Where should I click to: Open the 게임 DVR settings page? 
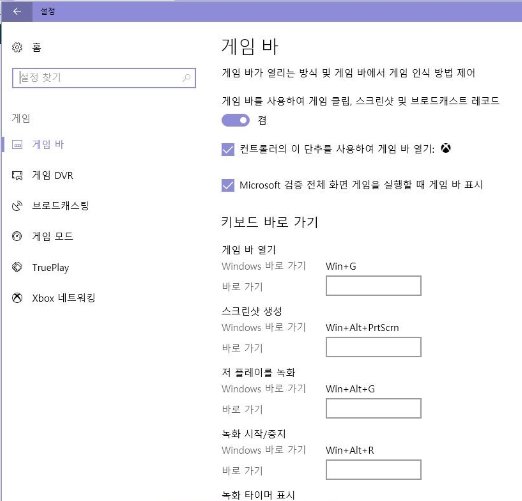click(x=52, y=175)
